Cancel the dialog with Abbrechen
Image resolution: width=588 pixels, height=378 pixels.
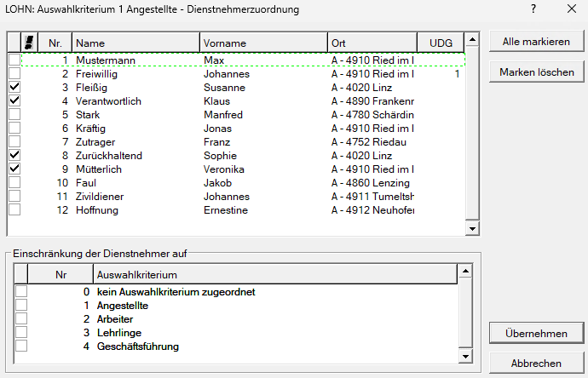pos(536,363)
